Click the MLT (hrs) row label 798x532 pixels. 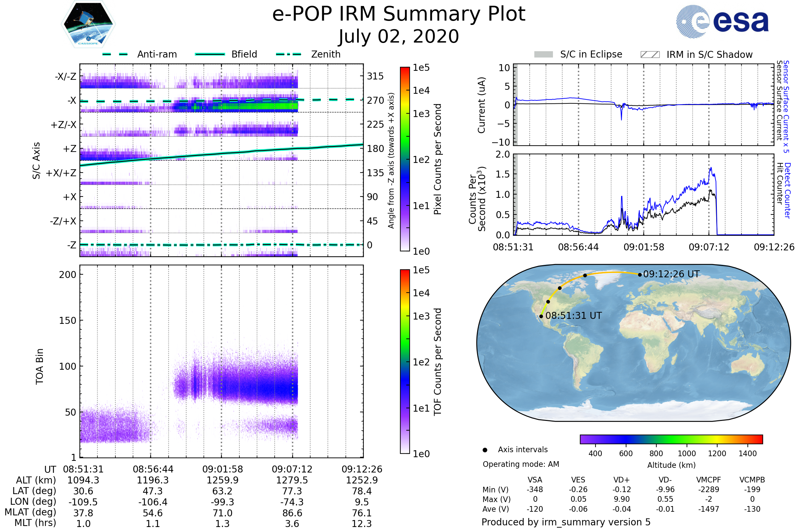coord(35,523)
